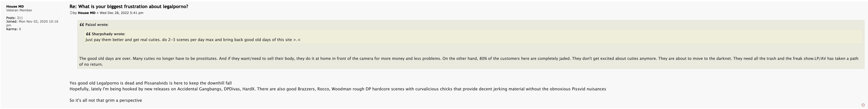
Task: Click the nested quote text starting "Just pay them better"
Action: point(193,40)
